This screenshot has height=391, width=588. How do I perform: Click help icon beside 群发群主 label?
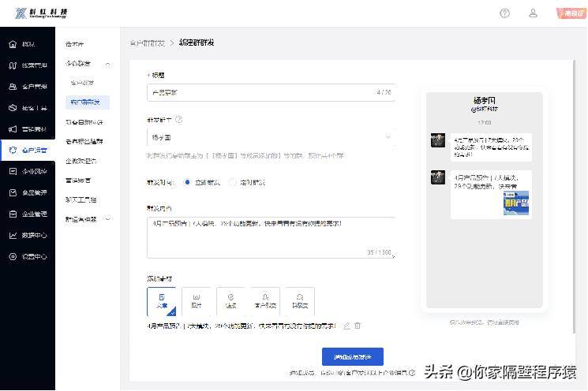pos(179,120)
